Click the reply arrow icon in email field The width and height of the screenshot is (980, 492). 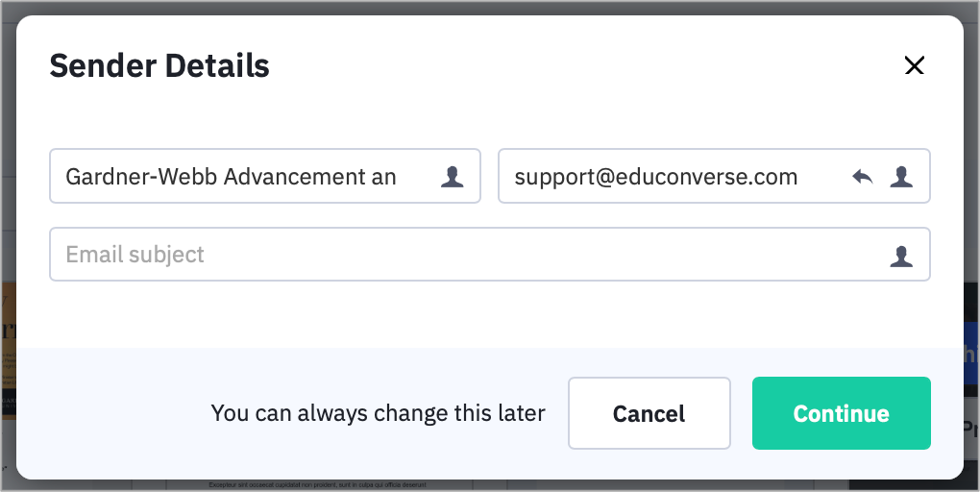(863, 177)
